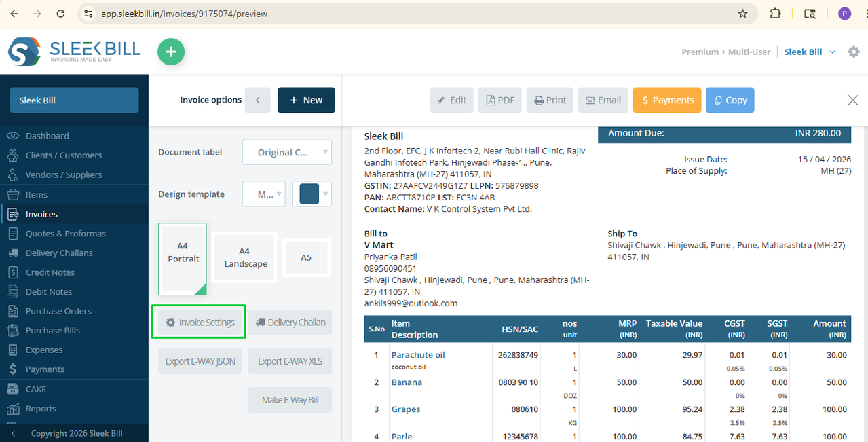Click the PDF toolbar button

(x=500, y=100)
